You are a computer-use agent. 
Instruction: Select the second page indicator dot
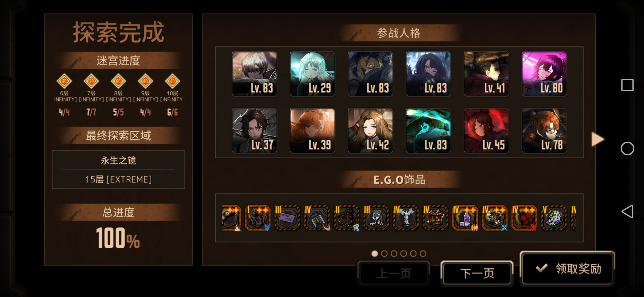pyautogui.click(x=384, y=254)
